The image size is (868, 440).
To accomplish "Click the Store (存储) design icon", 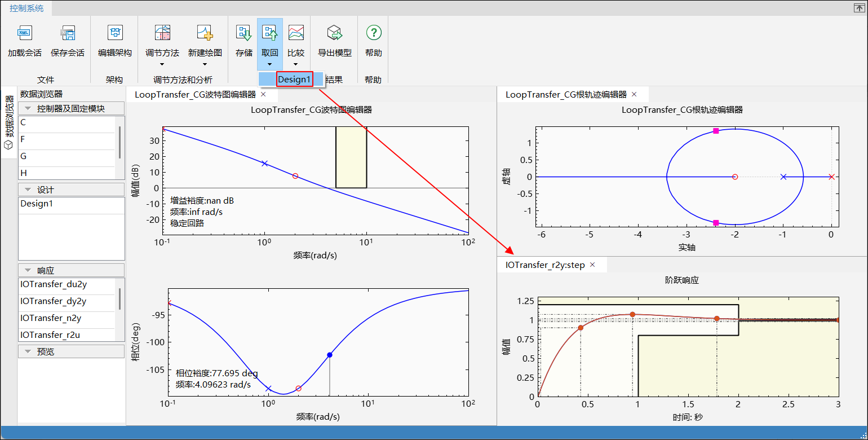I will point(243,34).
